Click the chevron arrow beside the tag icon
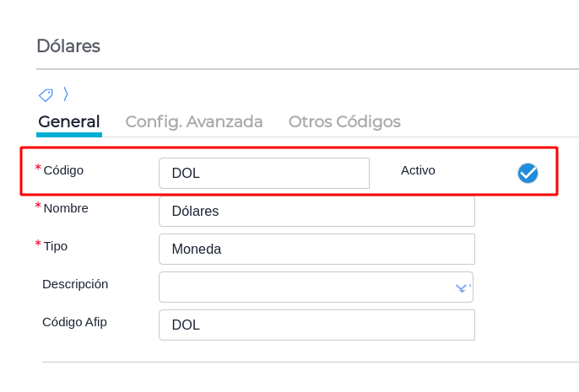The height and width of the screenshot is (392, 579). (66, 94)
